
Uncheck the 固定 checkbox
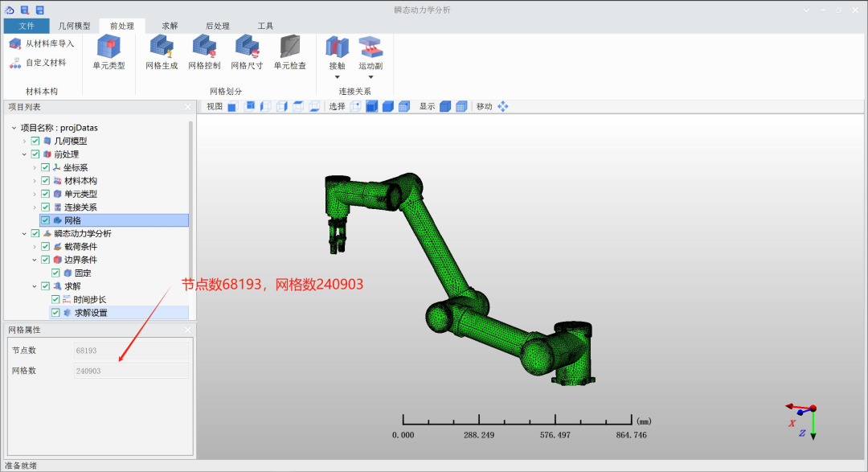point(55,273)
